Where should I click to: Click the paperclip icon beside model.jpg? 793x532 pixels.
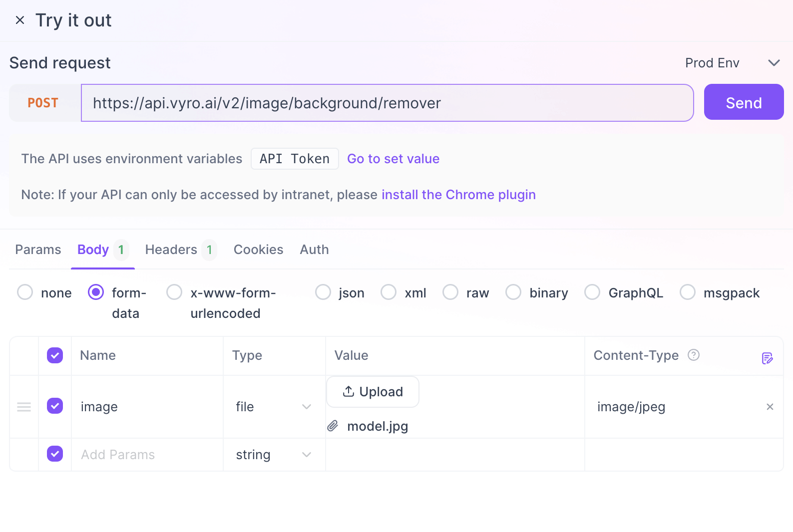point(333,426)
